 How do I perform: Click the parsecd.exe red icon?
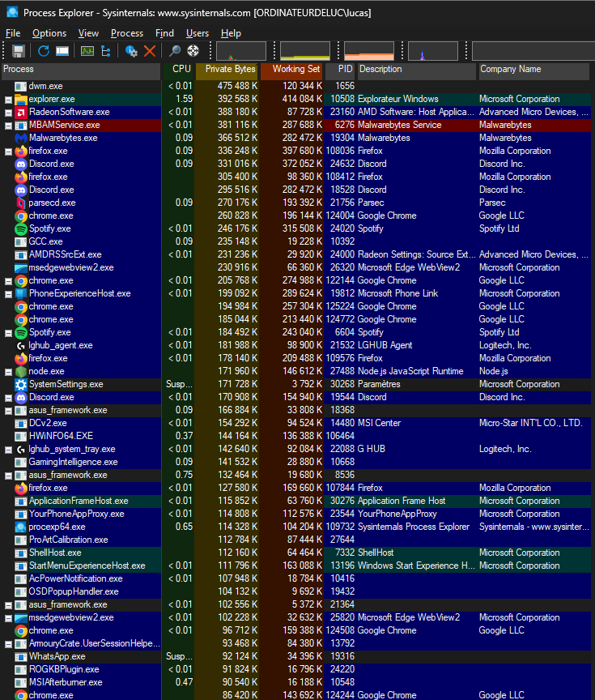(x=20, y=203)
